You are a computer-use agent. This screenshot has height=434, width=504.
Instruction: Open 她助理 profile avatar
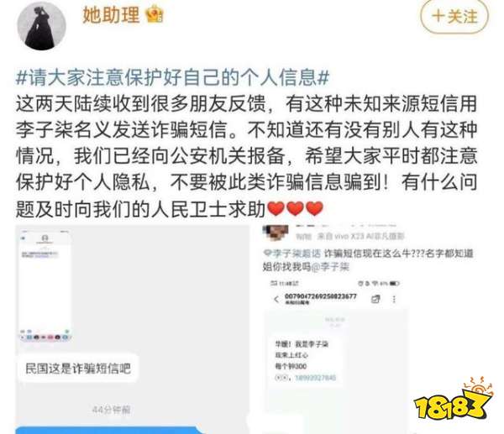(41, 26)
